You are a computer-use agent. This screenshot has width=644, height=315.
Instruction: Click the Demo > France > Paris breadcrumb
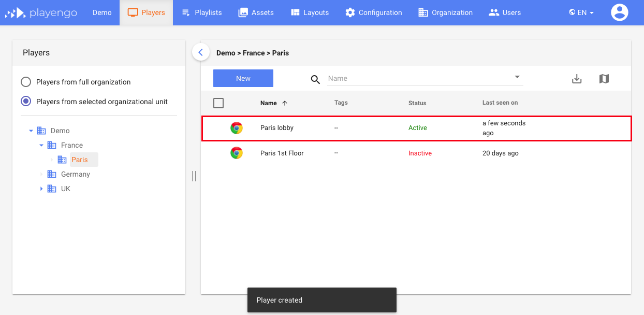coord(253,53)
